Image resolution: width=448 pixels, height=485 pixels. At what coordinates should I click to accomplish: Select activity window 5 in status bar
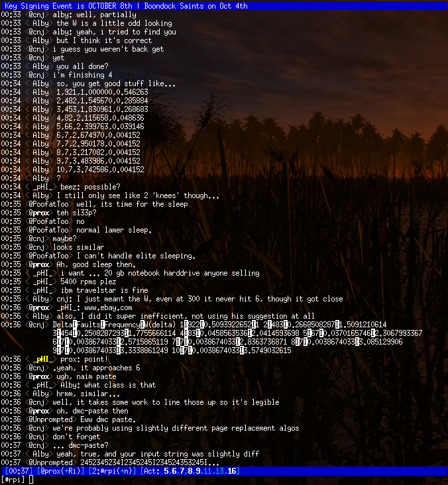click(x=166, y=471)
